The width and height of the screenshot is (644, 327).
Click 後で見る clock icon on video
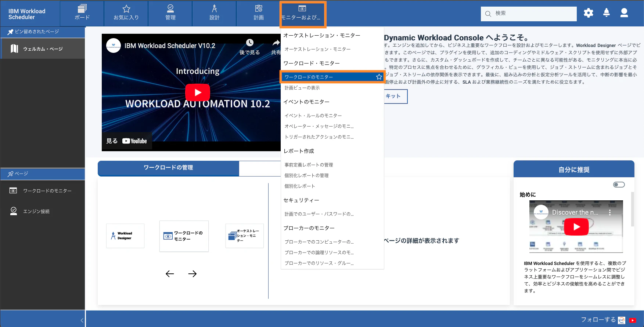click(250, 43)
